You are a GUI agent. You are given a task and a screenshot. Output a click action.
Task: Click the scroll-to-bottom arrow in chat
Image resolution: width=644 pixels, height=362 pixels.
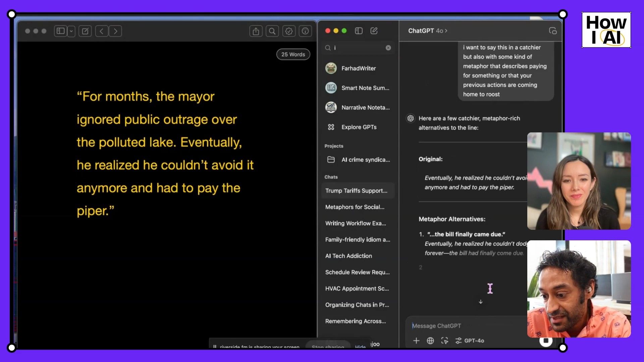pos(481,302)
